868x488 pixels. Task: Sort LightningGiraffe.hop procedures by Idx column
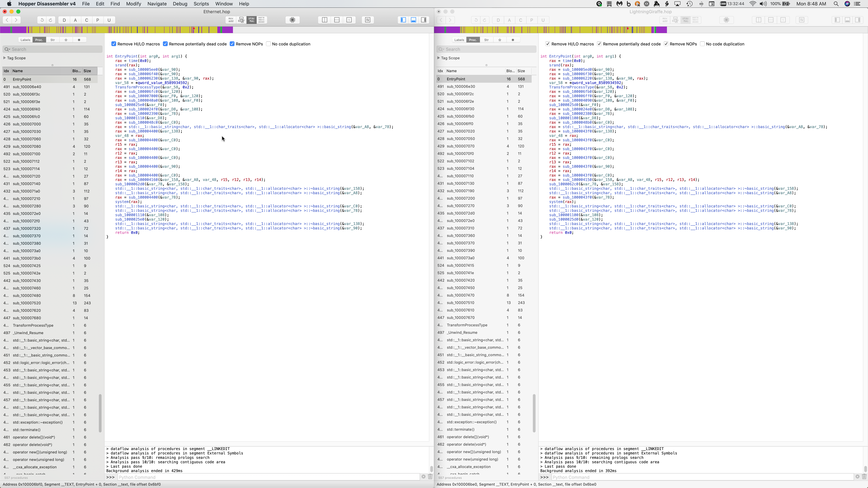point(440,71)
